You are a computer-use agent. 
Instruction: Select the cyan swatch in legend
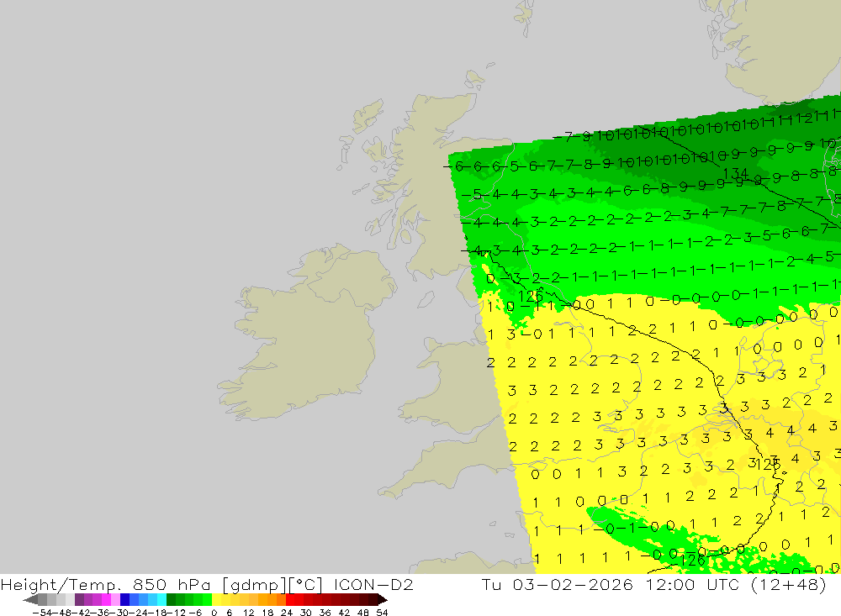(x=161, y=600)
